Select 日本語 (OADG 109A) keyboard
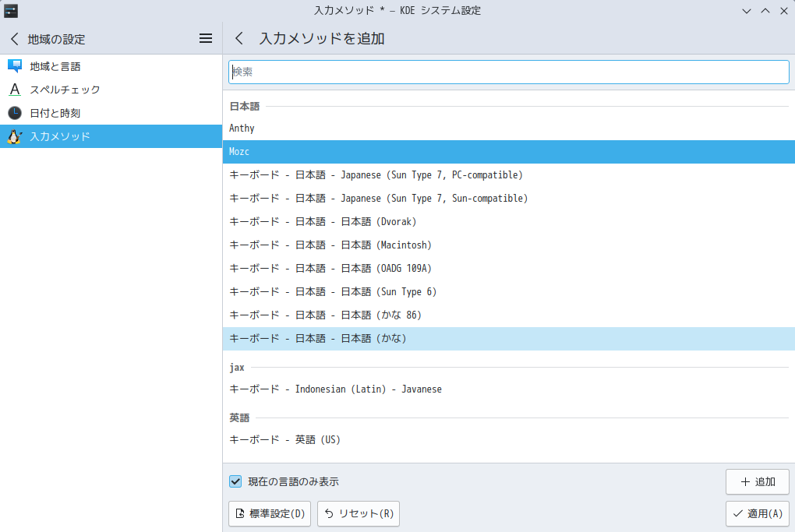The width and height of the screenshot is (795, 532). 508,268
